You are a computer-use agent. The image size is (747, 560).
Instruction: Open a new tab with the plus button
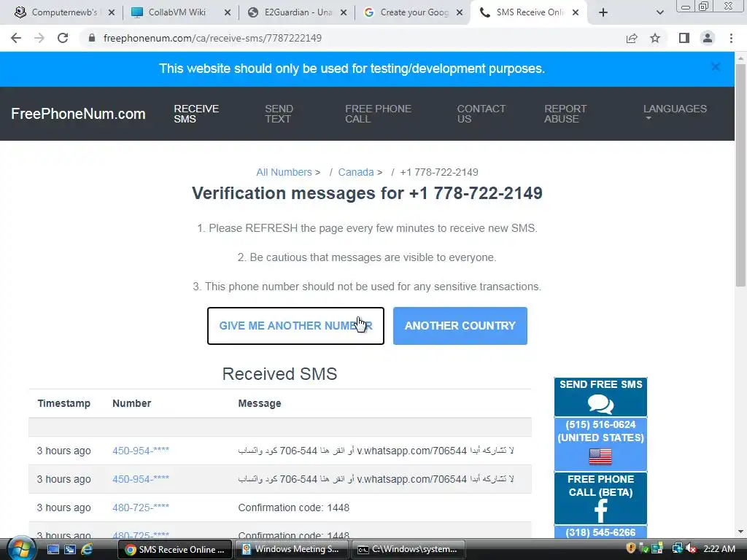click(x=603, y=12)
